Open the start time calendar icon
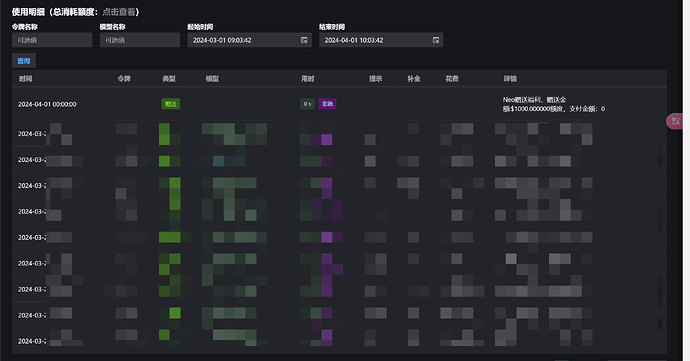This screenshot has width=690, height=361. click(x=304, y=40)
